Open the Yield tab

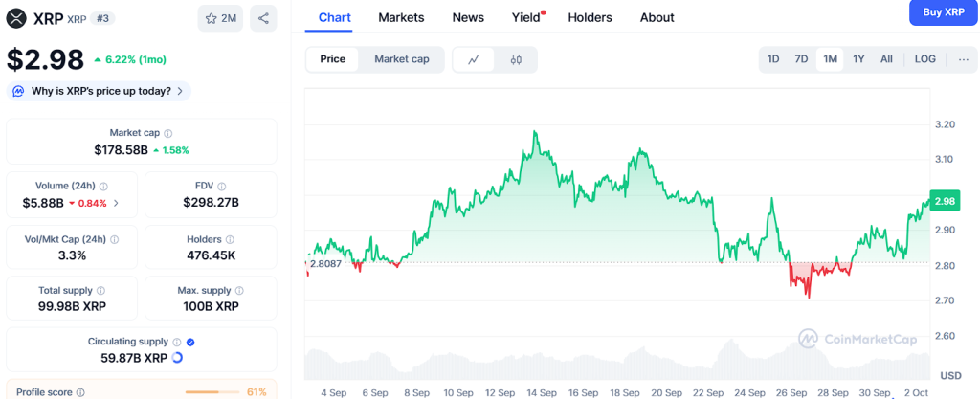(525, 17)
